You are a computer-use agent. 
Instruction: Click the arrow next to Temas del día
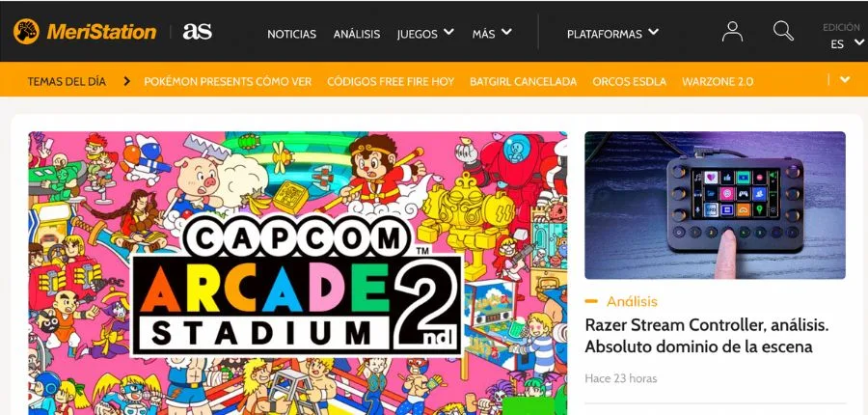126,81
